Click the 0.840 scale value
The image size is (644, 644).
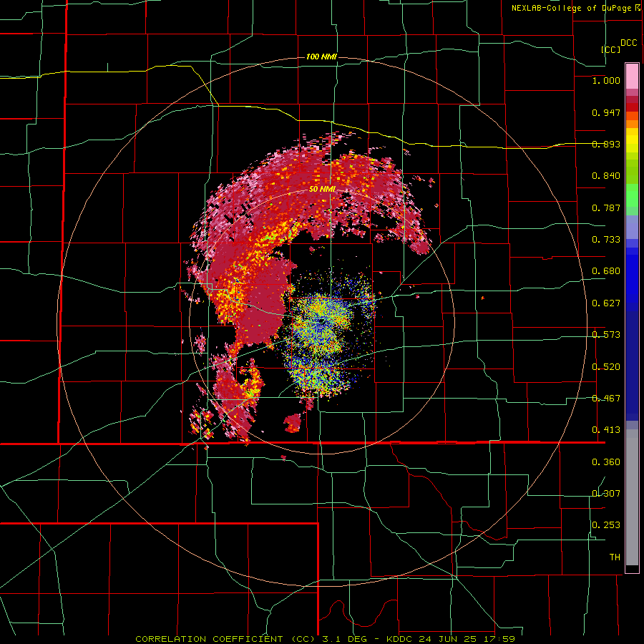pos(606,176)
